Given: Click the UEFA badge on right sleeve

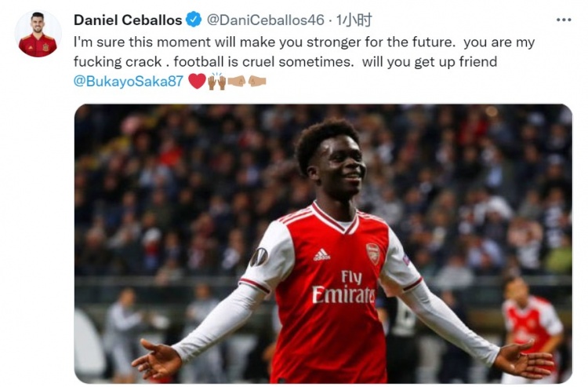Looking at the screenshot, I should click(x=405, y=259).
